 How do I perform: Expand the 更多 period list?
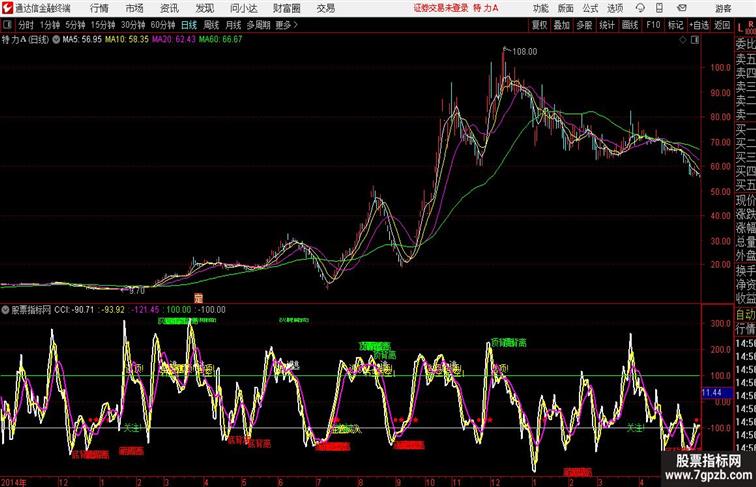point(286,25)
